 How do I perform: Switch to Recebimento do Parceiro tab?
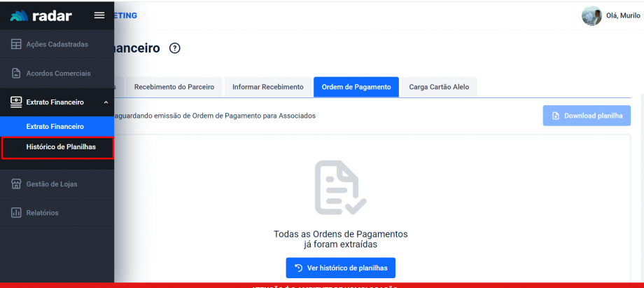click(x=174, y=87)
